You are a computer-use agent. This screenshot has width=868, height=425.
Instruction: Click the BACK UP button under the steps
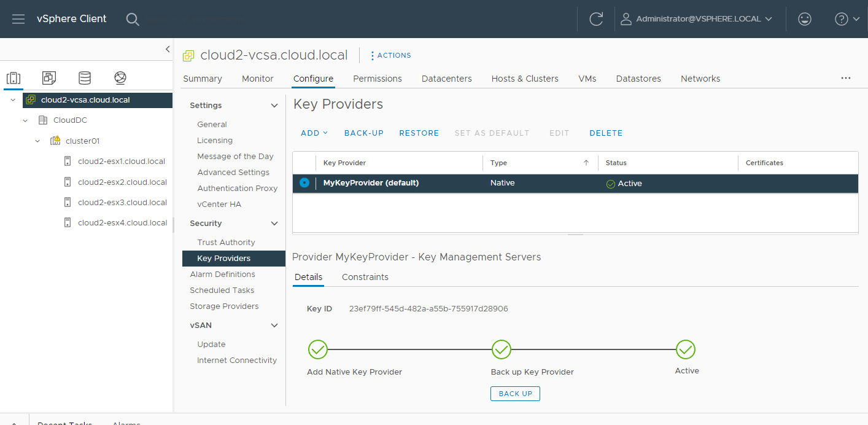pos(515,394)
